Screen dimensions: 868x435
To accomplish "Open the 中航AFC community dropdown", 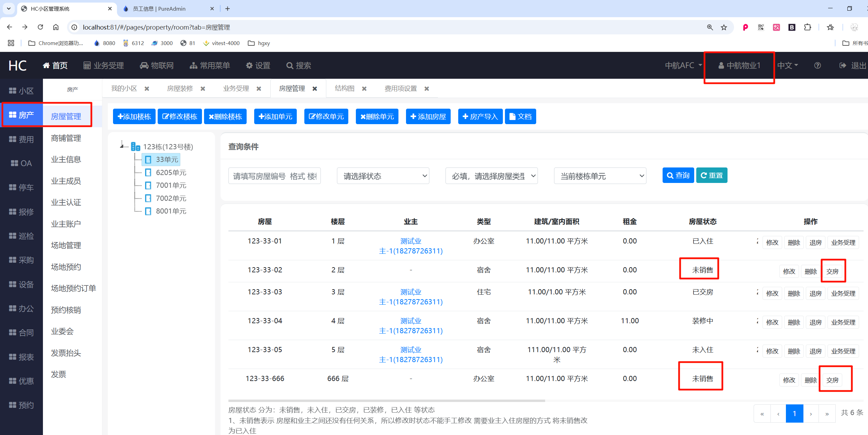I will [x=684, y=65].
